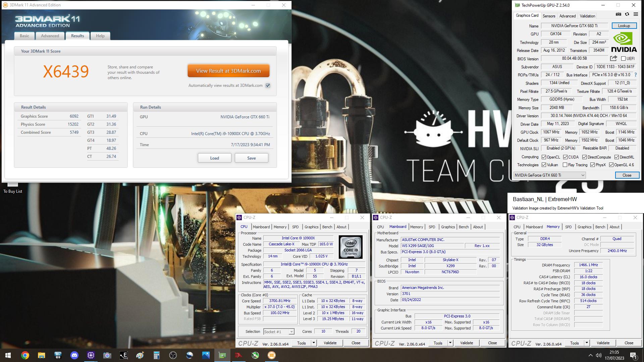The height and width of the screenshot is (362, 644).
Task: Toggle the PhysX checkbox
Action: tap(592, 165)
